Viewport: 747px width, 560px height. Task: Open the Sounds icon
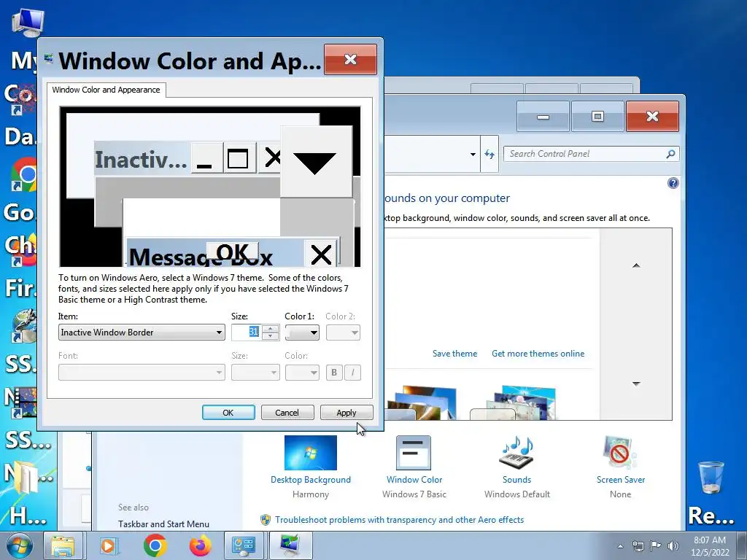click(516, 453)
